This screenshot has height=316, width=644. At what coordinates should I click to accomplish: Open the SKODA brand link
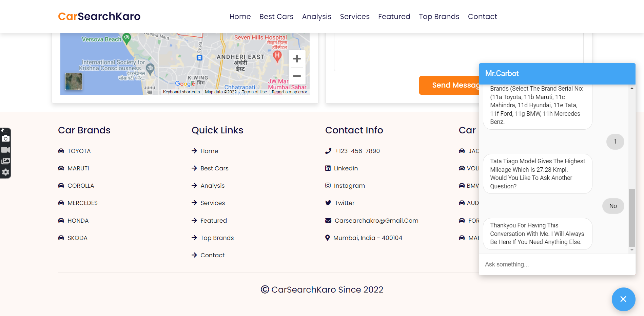pyautogui.click(x=77, y=238)
